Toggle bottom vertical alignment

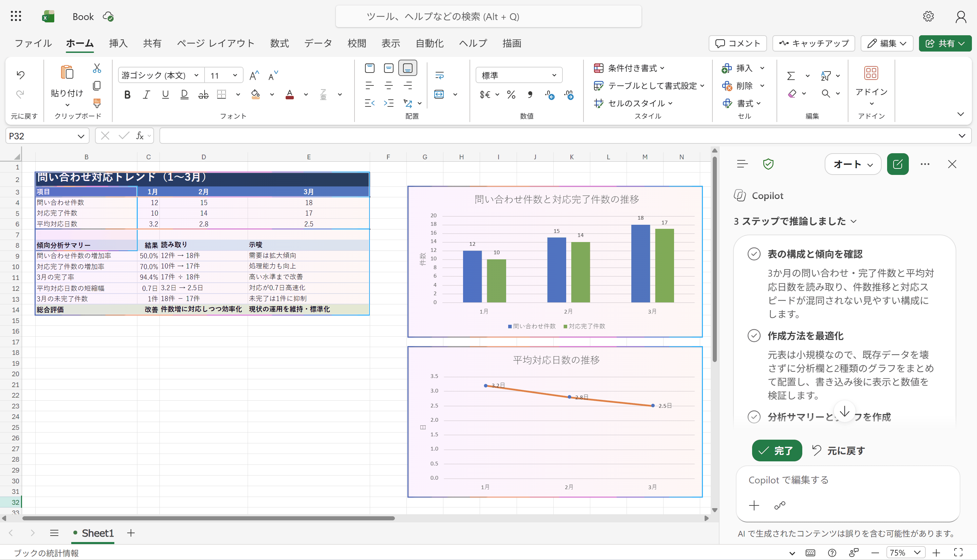[x=407, y=68]
